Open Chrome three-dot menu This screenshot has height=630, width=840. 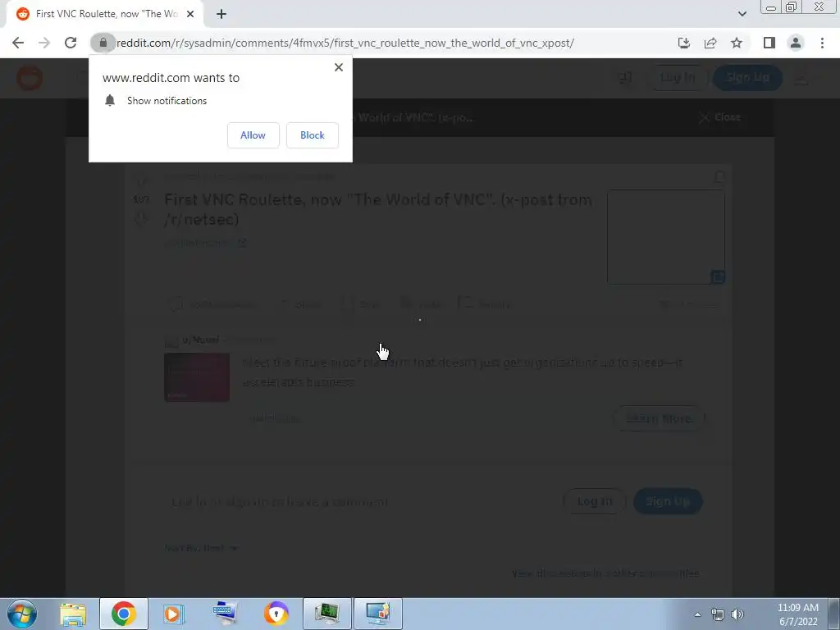tap(822, 43)
